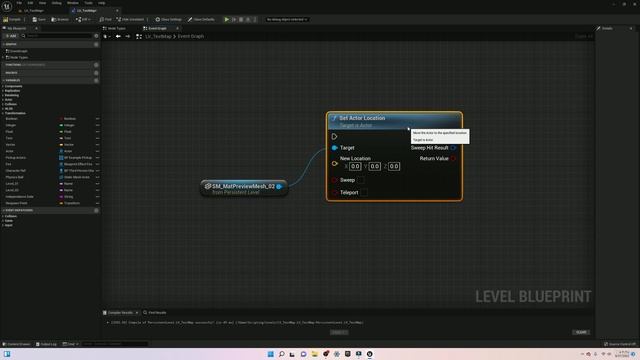Navigate back in graph history

pyautogui.click(x=118, y=36)
